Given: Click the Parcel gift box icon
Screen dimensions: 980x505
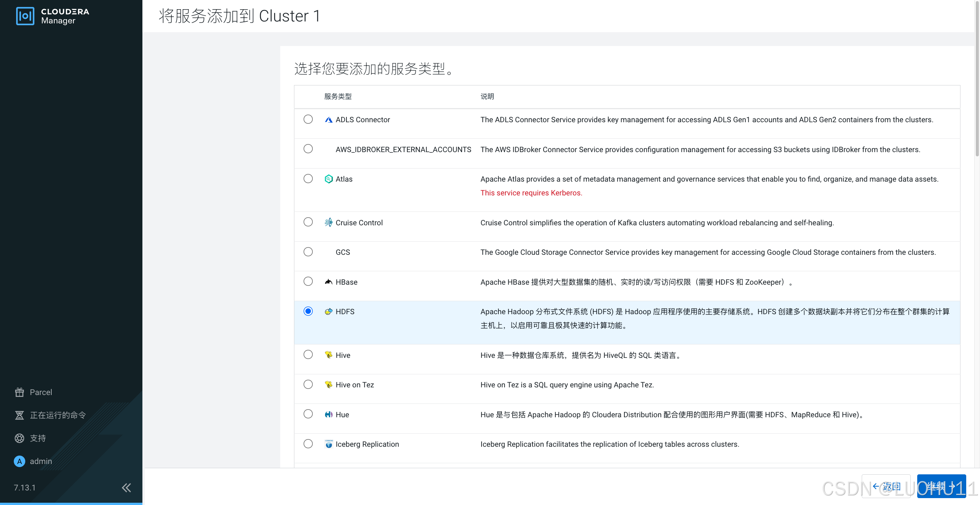Looking at the screenshot, I should (x=20, y=392).
